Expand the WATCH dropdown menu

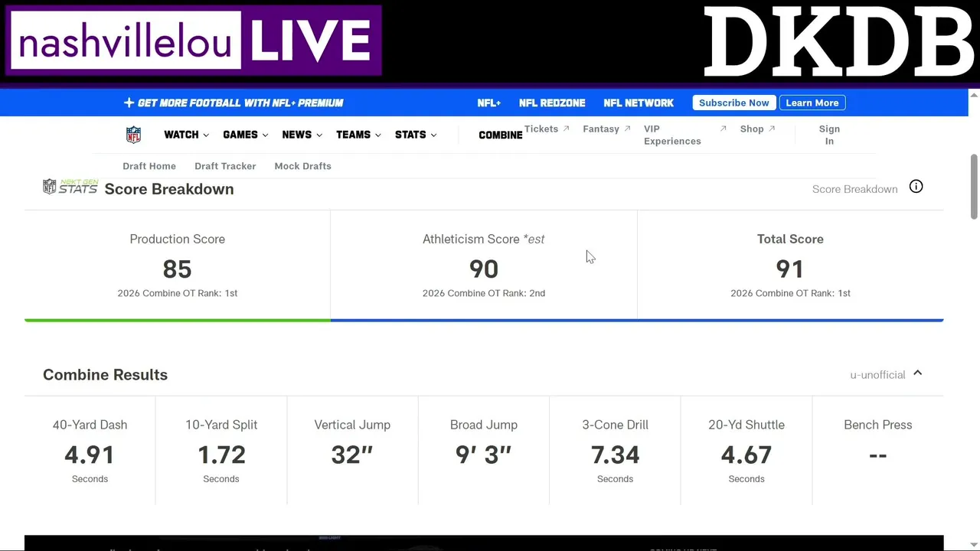tap(186, 135)
